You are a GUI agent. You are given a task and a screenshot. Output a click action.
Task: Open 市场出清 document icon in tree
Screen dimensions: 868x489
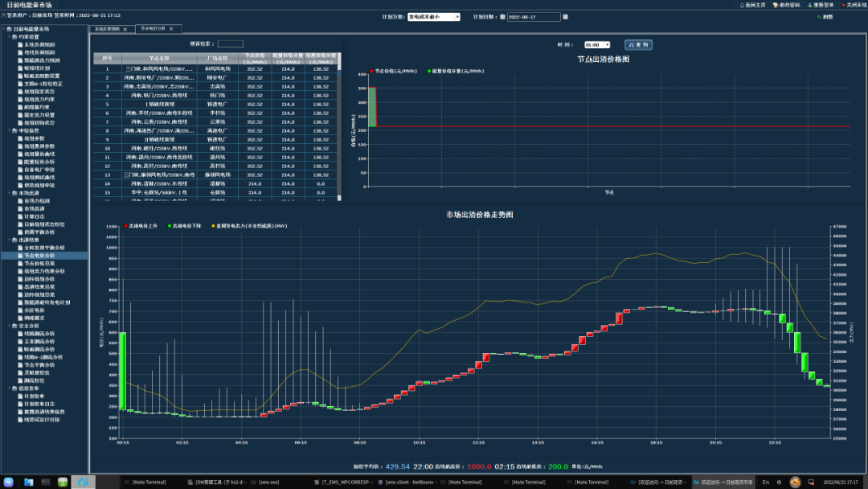pos(20,209)
